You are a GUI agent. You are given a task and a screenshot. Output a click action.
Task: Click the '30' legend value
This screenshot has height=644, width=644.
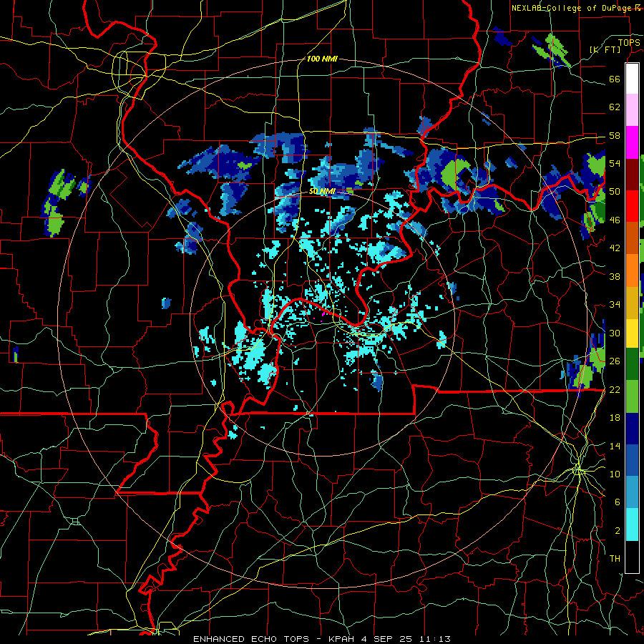point(615,333)
